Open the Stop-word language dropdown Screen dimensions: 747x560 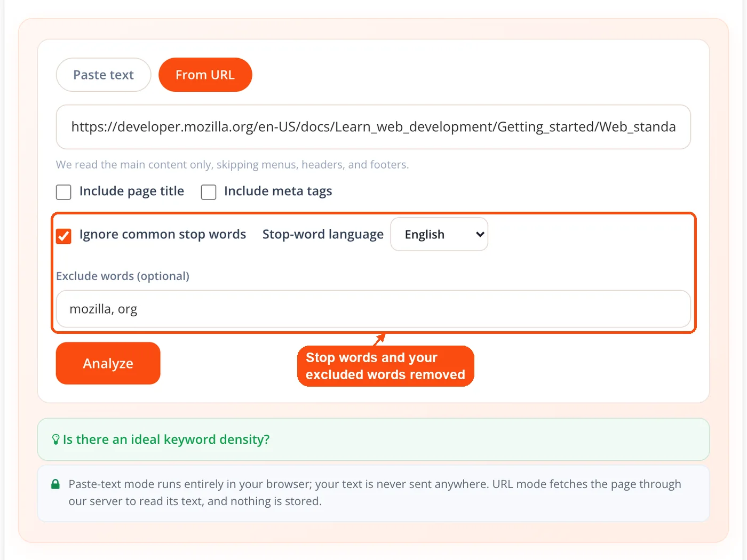(439, 234)
